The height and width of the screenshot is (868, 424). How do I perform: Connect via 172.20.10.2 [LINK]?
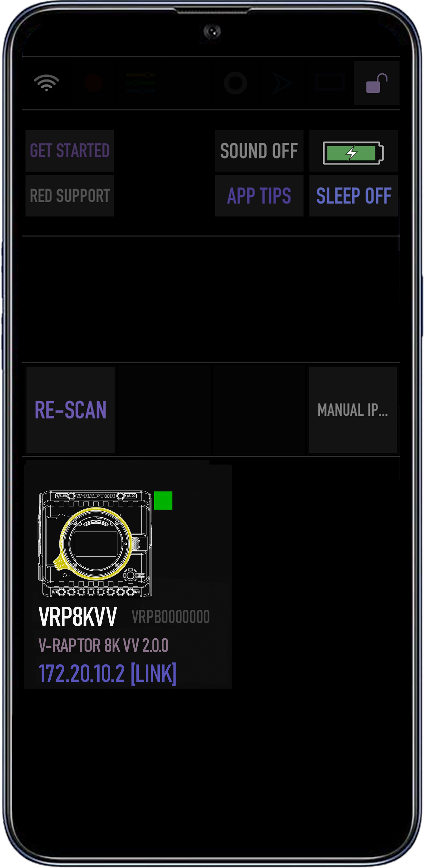[x=107, y=673]
